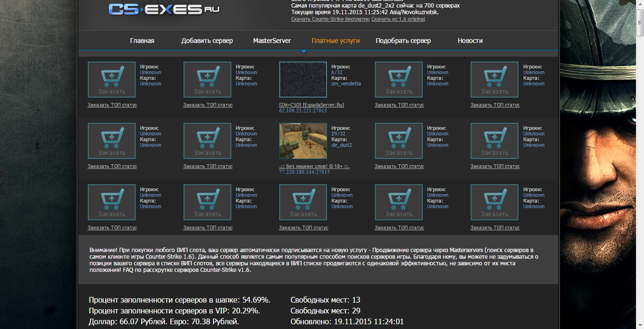The image size is (644, 329).
Task: Click Заказать ТОП статус in third row, fourth slot
Action: (x=399, y=228)
